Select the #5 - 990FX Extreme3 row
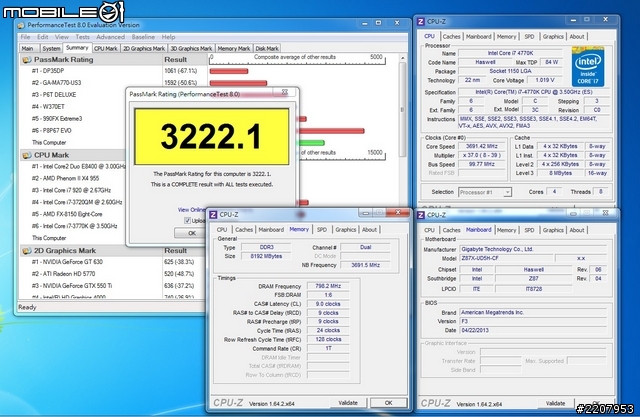Image resolution: width=640 pixels, height=417 pixels. point(57,119)
